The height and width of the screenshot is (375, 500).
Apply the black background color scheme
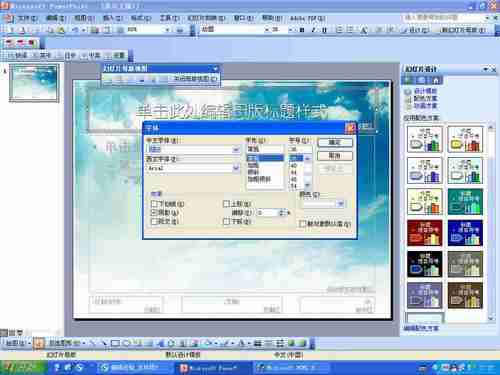coord(425,264)
